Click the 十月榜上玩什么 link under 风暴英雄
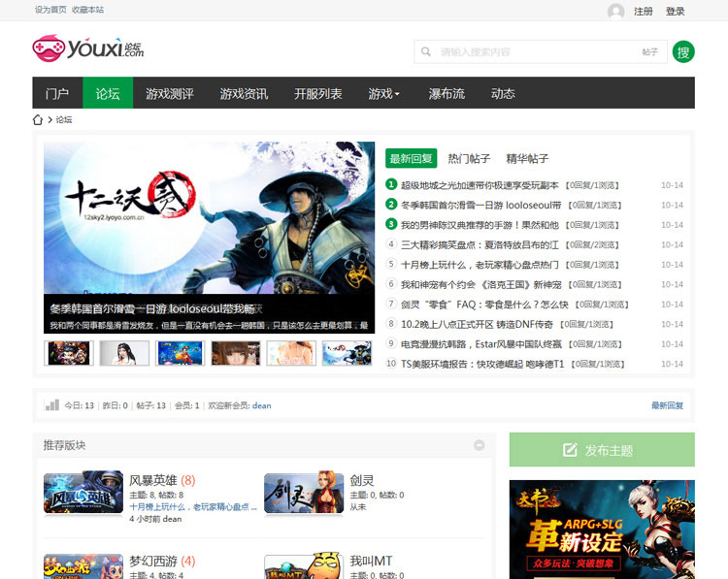The height and width of the screenshot is (579, 728). coord(193,507)
